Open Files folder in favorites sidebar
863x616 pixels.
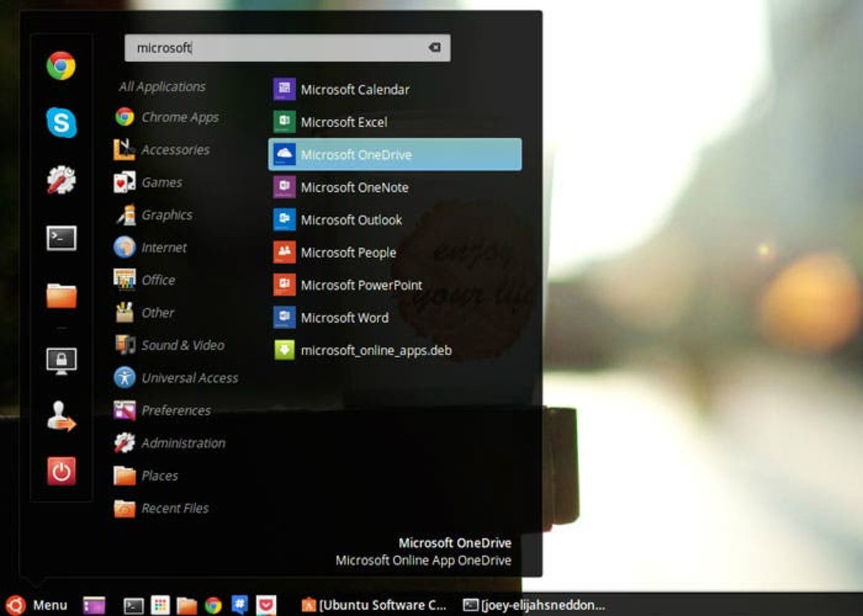pos(61,295)
